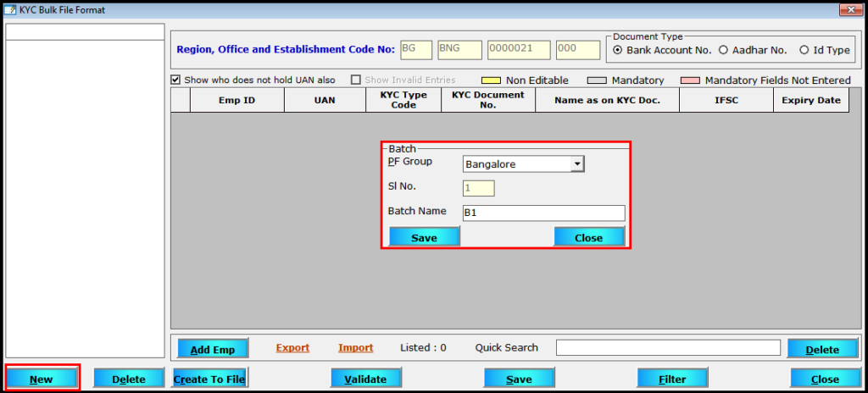Click the UAN column header
This screenshot has height=393, width=868.
(325, 100)
